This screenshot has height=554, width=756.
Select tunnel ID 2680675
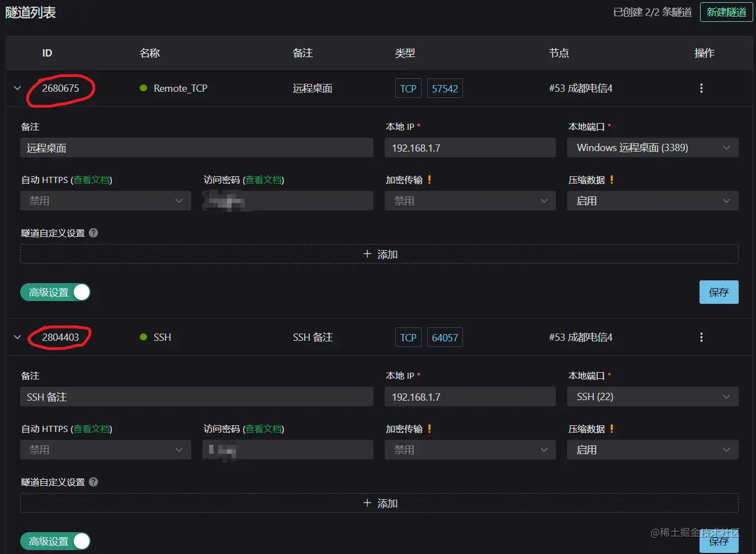click(x=60, y=88)
